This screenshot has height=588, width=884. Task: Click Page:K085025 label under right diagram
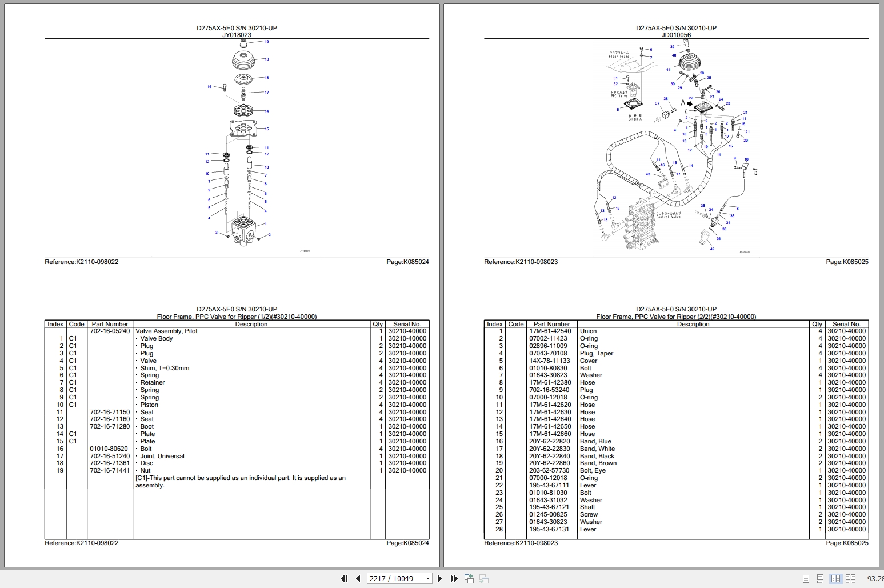[x=847, y=262]
